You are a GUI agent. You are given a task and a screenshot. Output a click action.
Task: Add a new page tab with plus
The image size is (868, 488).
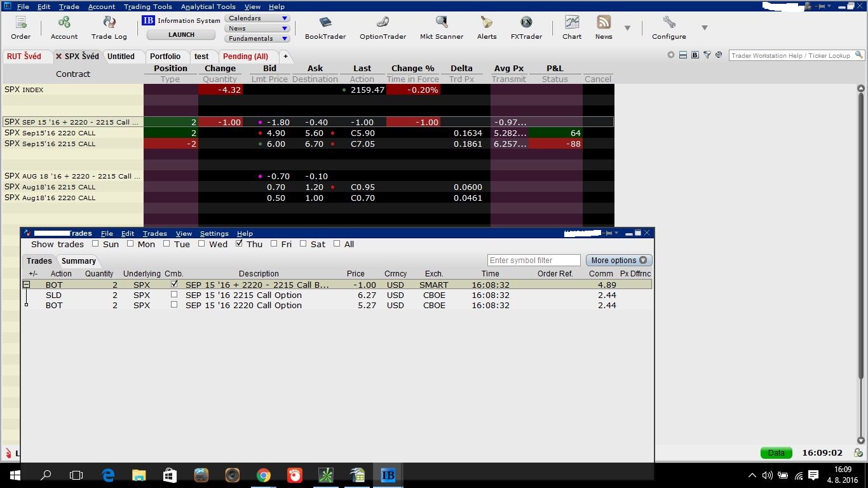pyautogui.click(x=285, y=56)
